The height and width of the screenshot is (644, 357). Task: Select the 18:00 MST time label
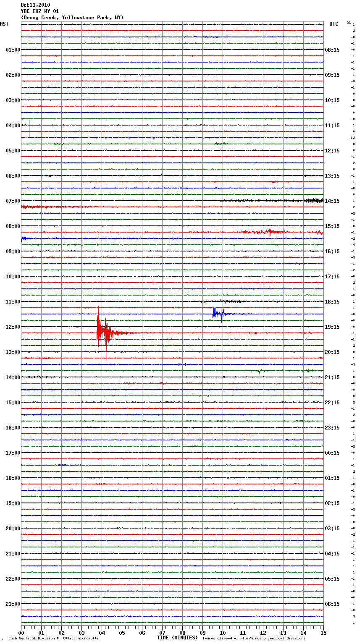[13, 478]
